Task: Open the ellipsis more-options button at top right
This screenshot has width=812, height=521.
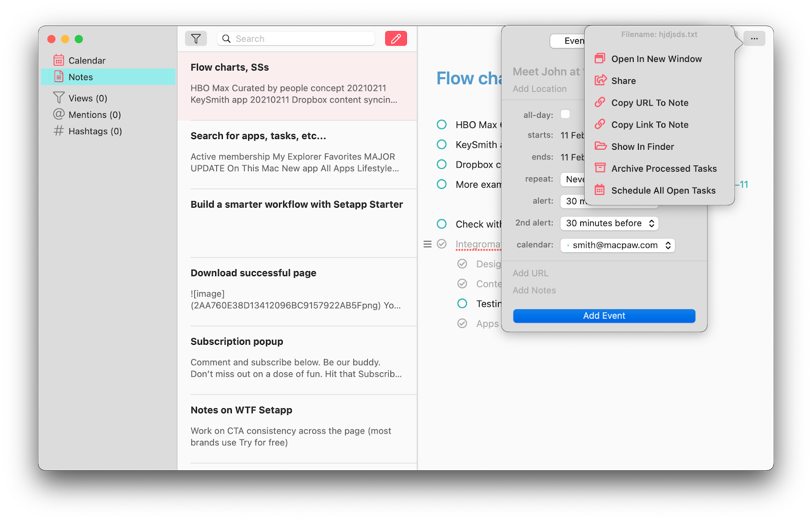Action: pos(754,38)
